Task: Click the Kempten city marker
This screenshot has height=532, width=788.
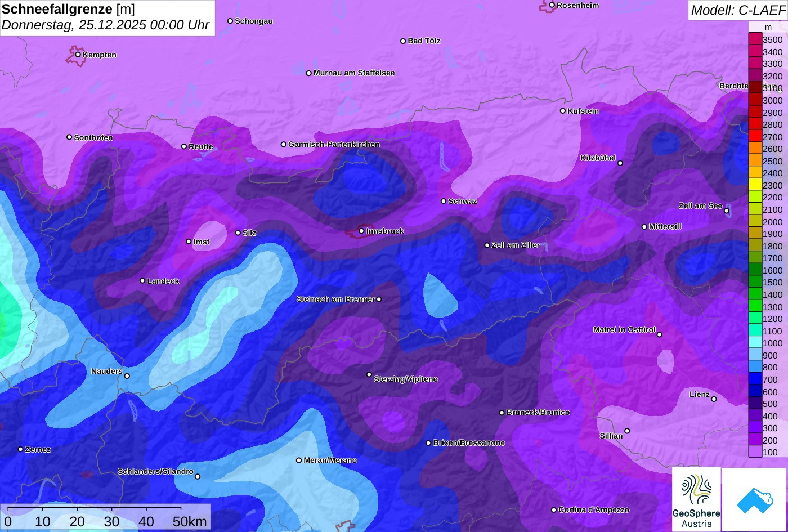Action: pos(78,55)
